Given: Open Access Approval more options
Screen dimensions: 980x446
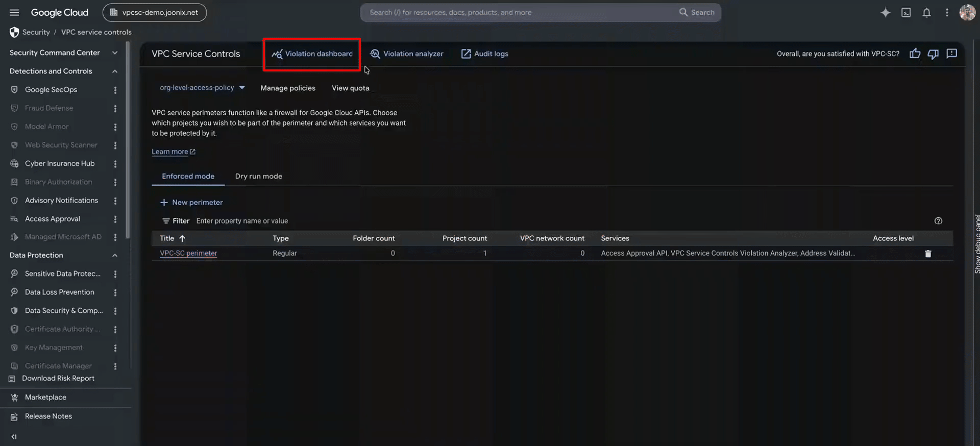Looking at the screenshot, I should pos(115,219).
